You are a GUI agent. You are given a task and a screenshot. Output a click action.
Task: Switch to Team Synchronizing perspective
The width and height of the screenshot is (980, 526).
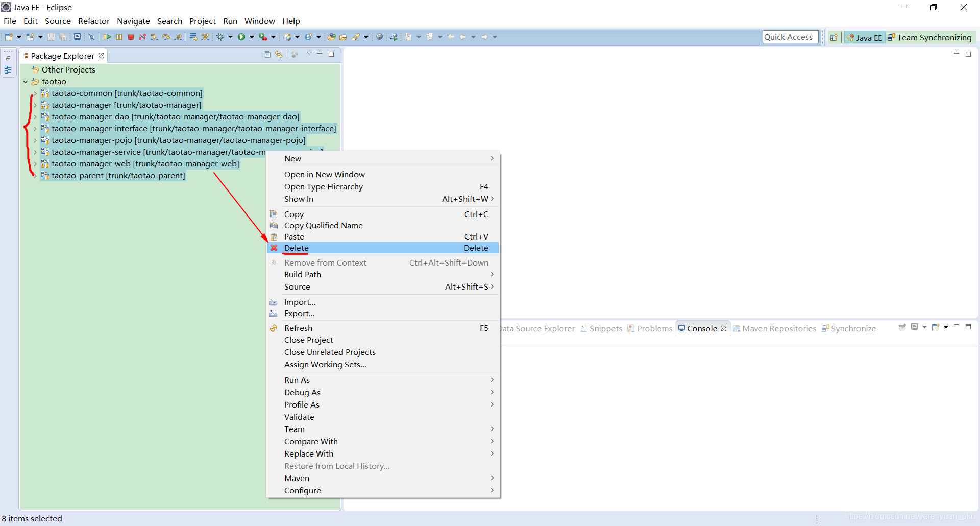(929, 37)
